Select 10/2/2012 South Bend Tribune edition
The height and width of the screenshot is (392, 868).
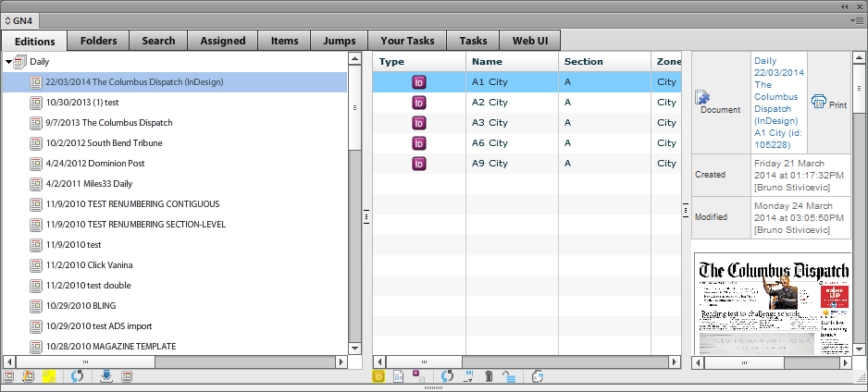174,143
